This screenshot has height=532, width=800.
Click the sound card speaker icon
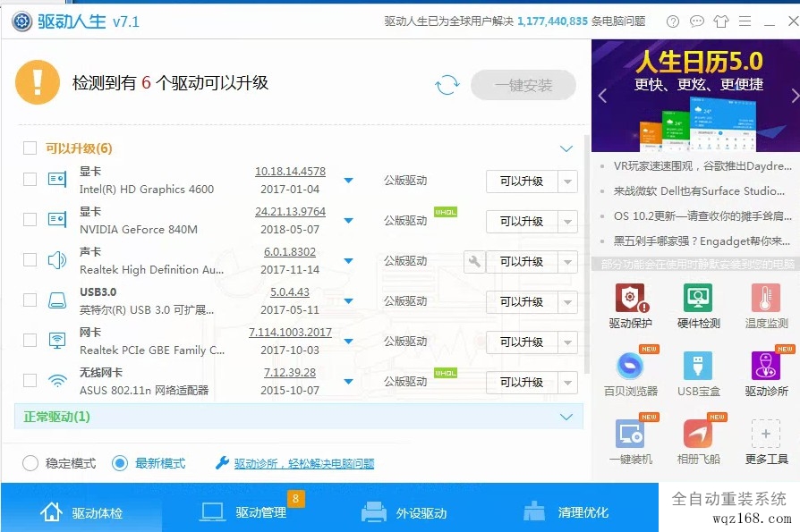tap(57, 260)
